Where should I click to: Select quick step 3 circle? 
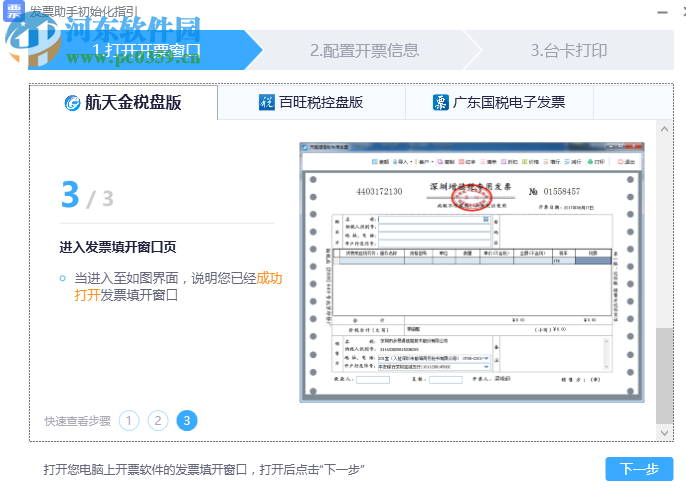(187, 421)
